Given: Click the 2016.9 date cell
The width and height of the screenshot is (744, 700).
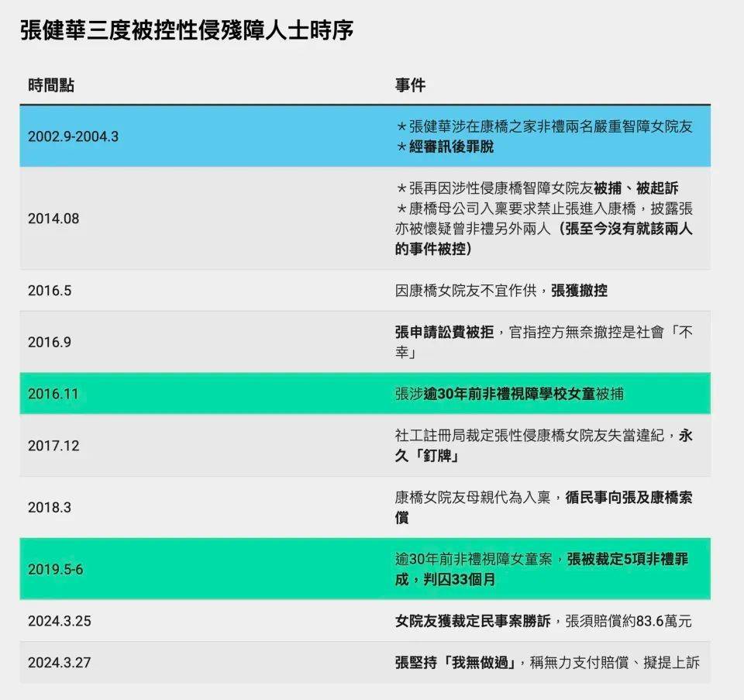Looking at the screenshot, I should 50,342.
